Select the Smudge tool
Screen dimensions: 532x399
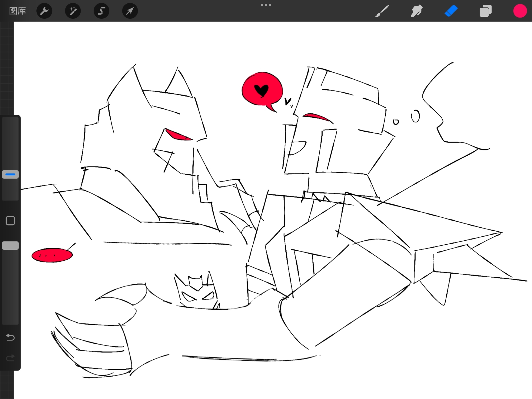417,11
